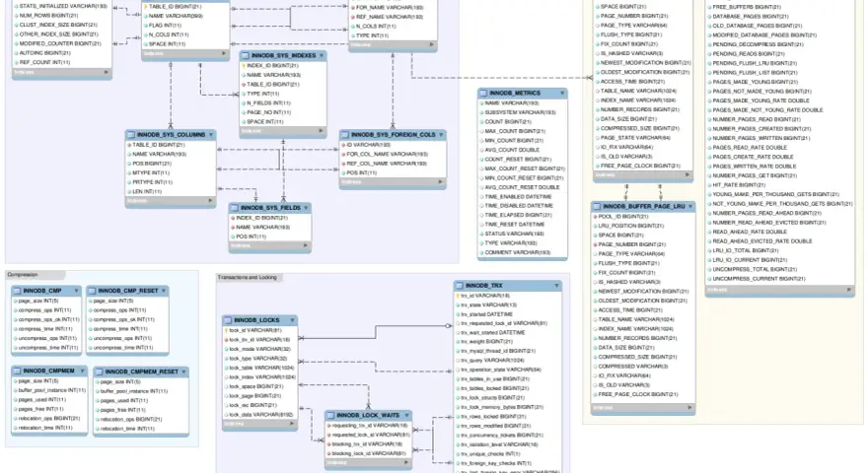Viewport: 868px width, 473px height.
Task: Click the red diamond beside TABLE_ID in INNODB_SYS_INDEXES
Action: tap(243, 85)
